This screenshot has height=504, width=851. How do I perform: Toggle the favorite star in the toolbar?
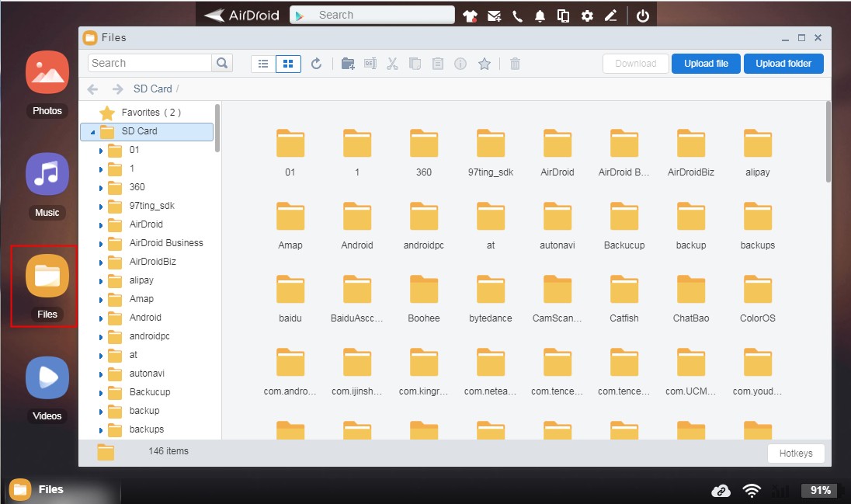485,63
